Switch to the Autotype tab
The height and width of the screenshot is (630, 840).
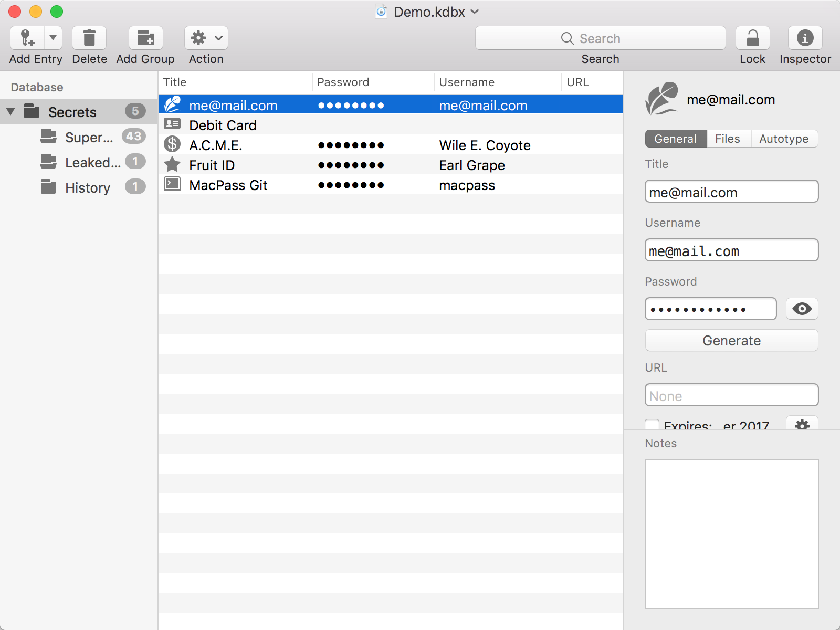coord(784,139)
